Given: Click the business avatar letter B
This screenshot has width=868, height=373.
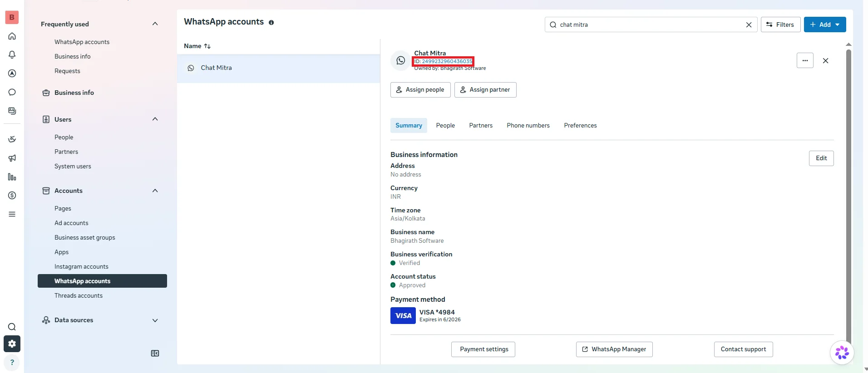Looking at the screenshot, I should (12, 17).
